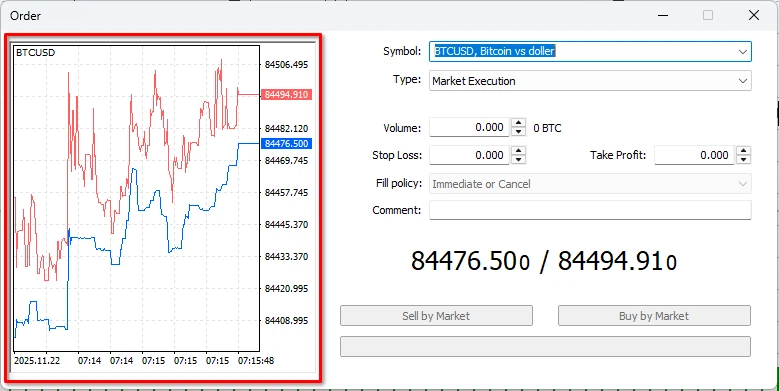This screenshot has height=391, width=779.
Task: Click the 0 BTC volume unit label
Action: click(x=547, y=128)
